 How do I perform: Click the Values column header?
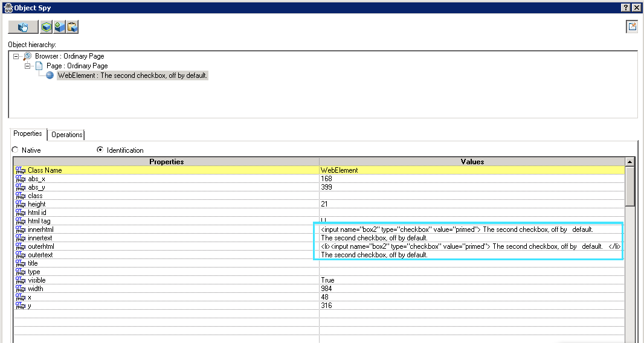[x=472, y=162]
